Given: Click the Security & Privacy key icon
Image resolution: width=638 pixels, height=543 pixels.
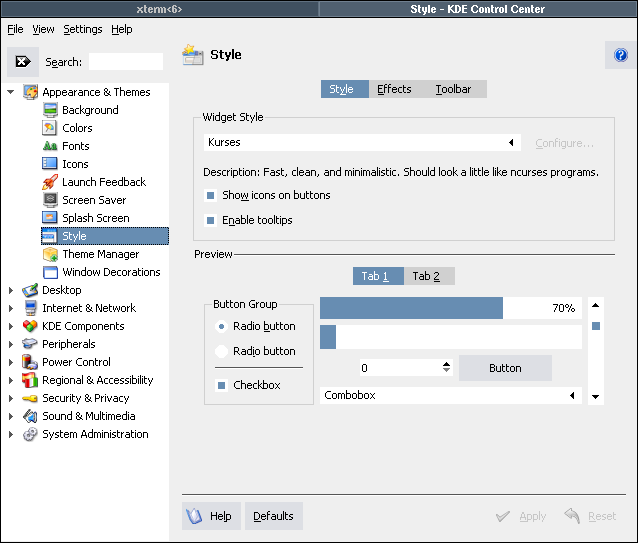Looking at the screenshot, I should [x=30, y=398].
